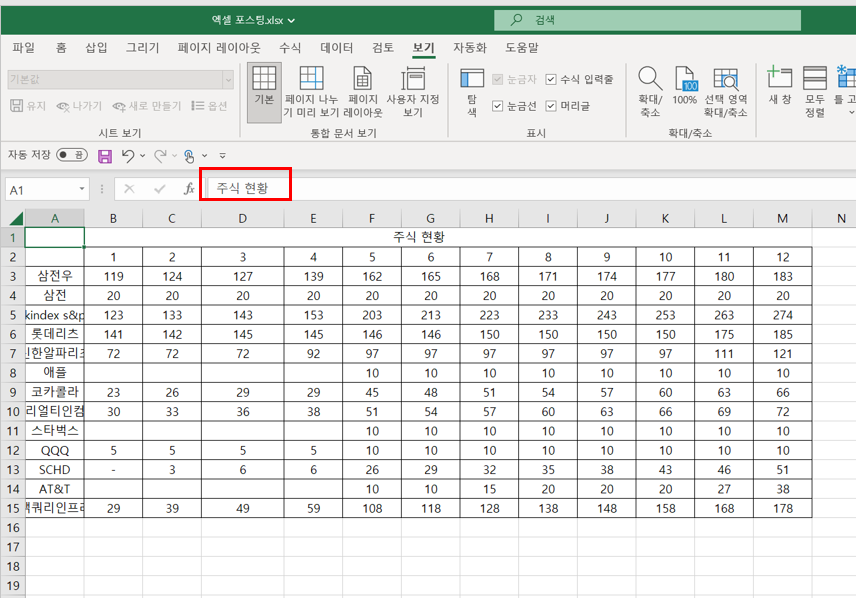The width and height of the screenshot is (856, 598).
Task: Open the 검토 tab
Action: tap(383, 48)
